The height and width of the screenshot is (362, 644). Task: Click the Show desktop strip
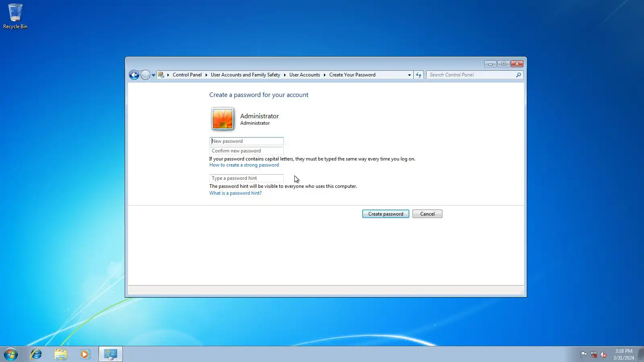click(x=641, y=354)
